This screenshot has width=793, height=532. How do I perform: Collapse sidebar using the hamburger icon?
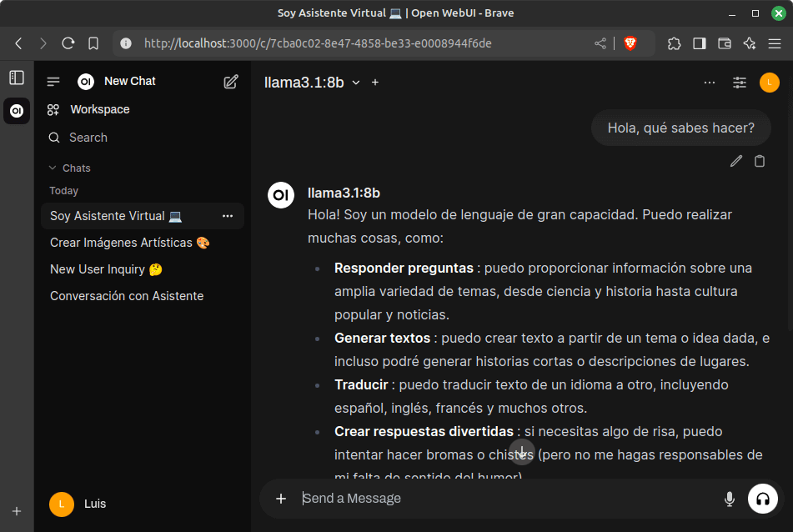(53, 82)
